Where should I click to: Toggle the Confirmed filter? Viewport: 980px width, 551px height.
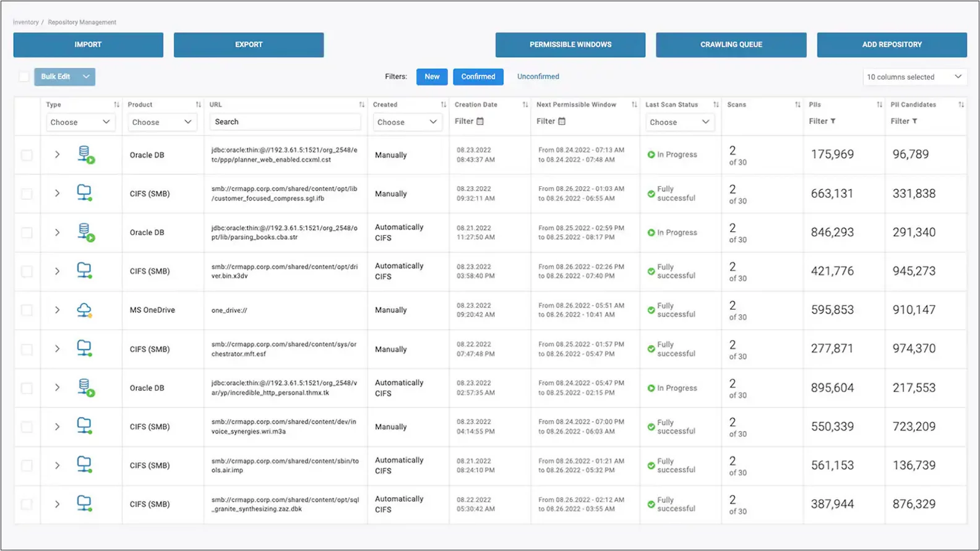click(478, 77)
